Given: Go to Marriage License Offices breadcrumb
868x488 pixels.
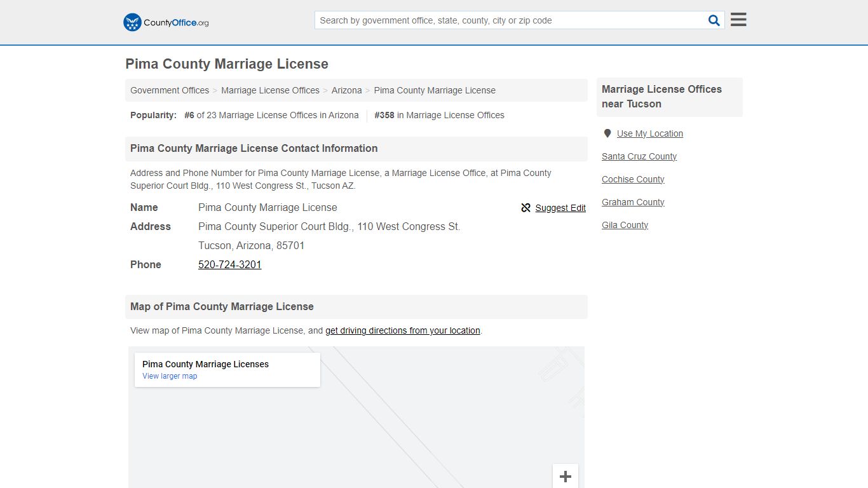Looking at the screenshot, I should [x=270, y=90].
